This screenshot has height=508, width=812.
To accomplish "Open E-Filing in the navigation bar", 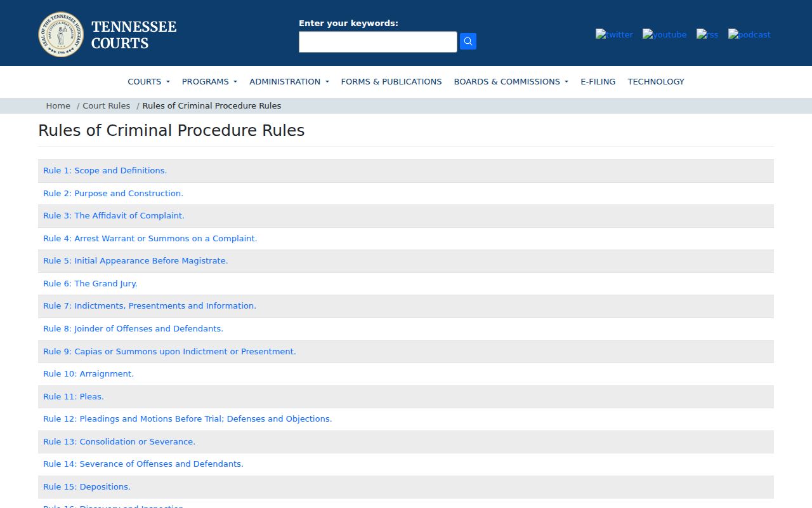I will click(598, 81).
